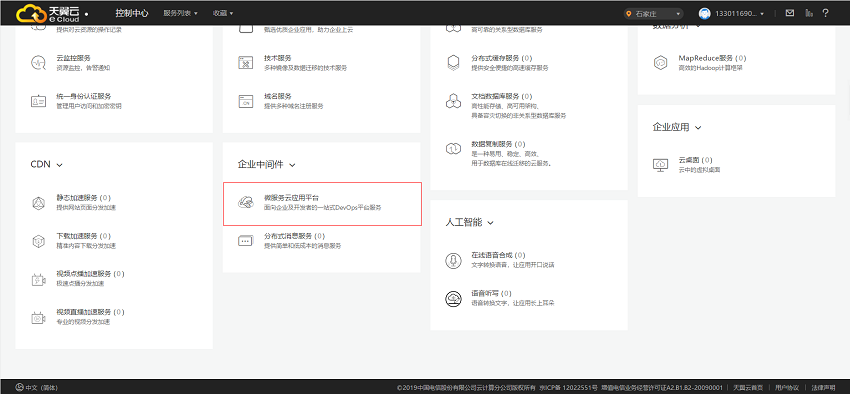Open 语音听写 (0) link
The height and width of the screenshot is (394, 850).
click(492, 294)
